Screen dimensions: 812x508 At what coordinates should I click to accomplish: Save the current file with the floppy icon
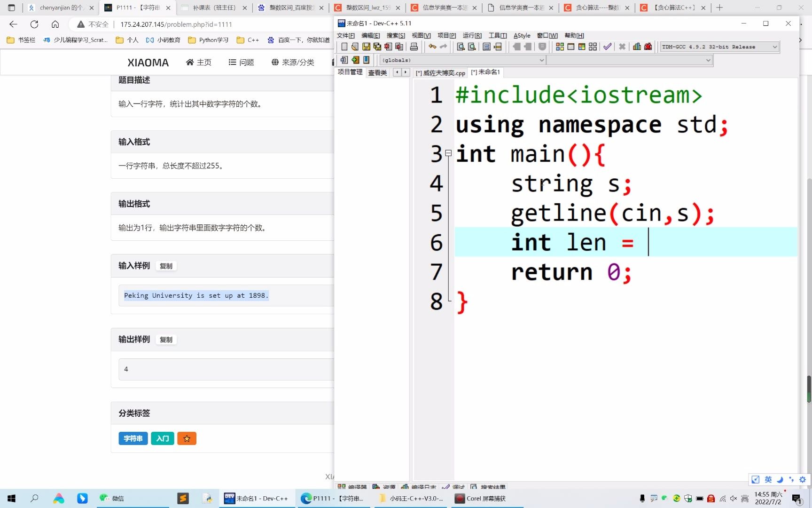[x=366, y=47]
